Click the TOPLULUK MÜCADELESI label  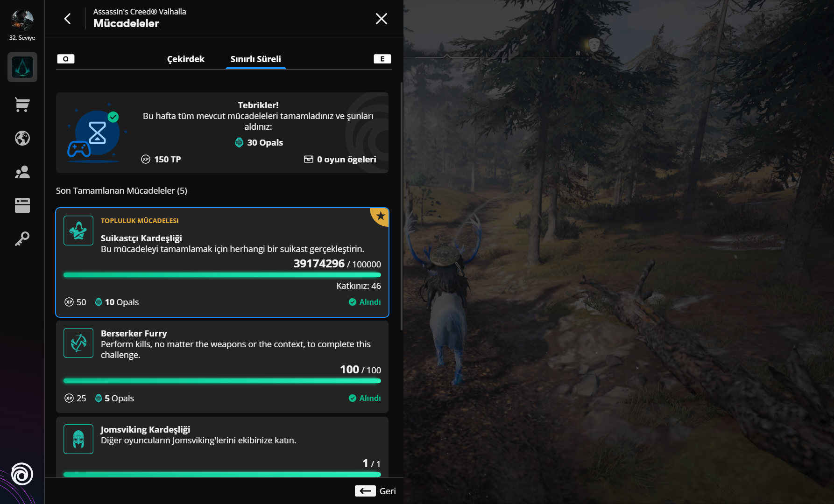click(140, 221)
